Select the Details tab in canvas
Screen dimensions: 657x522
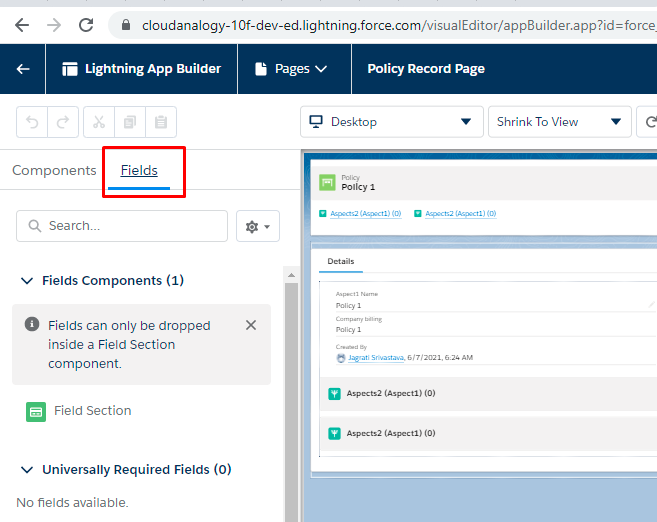341,261
